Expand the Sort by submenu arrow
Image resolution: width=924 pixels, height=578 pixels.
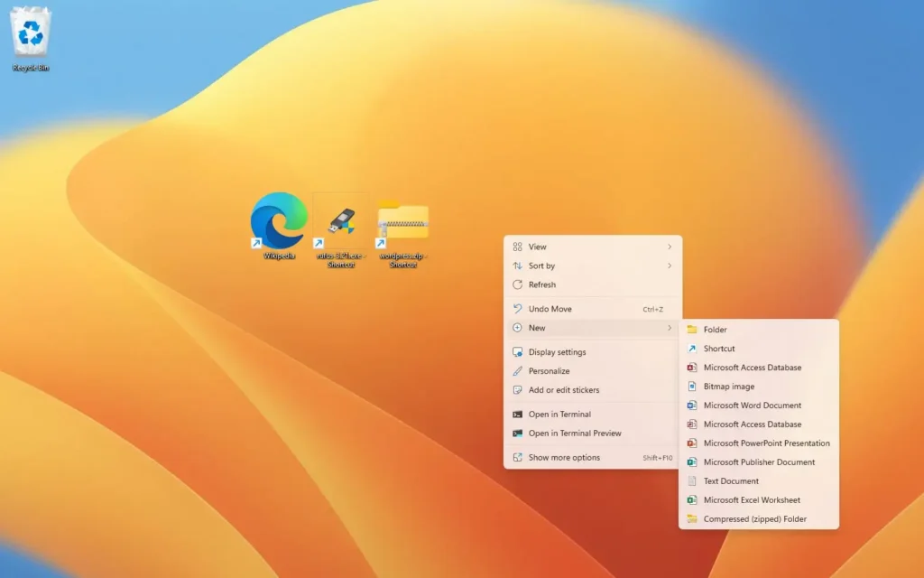[x=669, y=266]
